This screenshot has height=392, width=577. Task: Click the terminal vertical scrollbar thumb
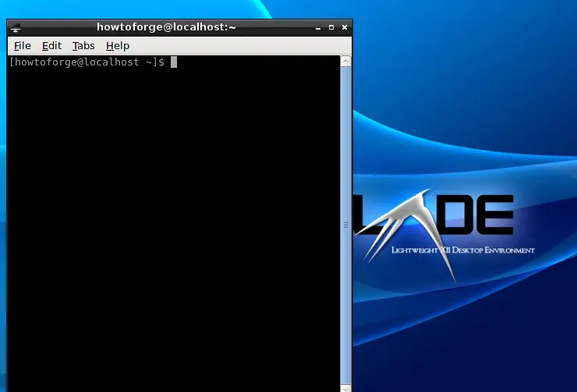[345, 225]
